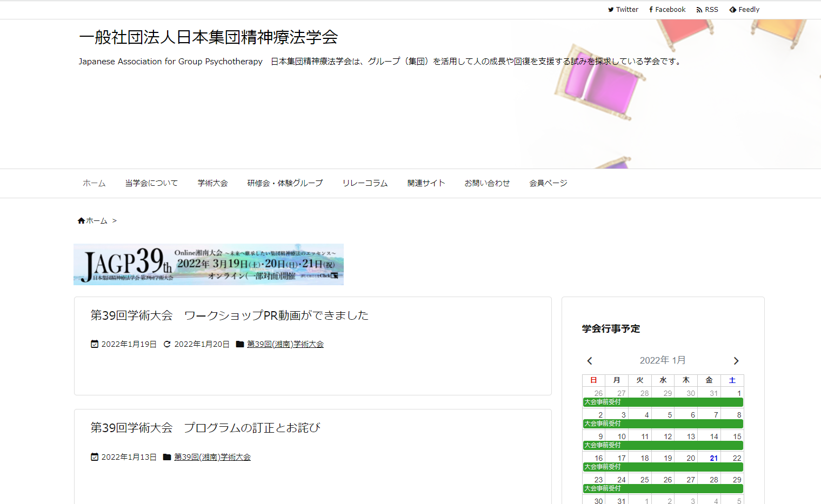Click the JAGP39th conference banner
This screenshot has height=504, width=821.
pos(209,264)
